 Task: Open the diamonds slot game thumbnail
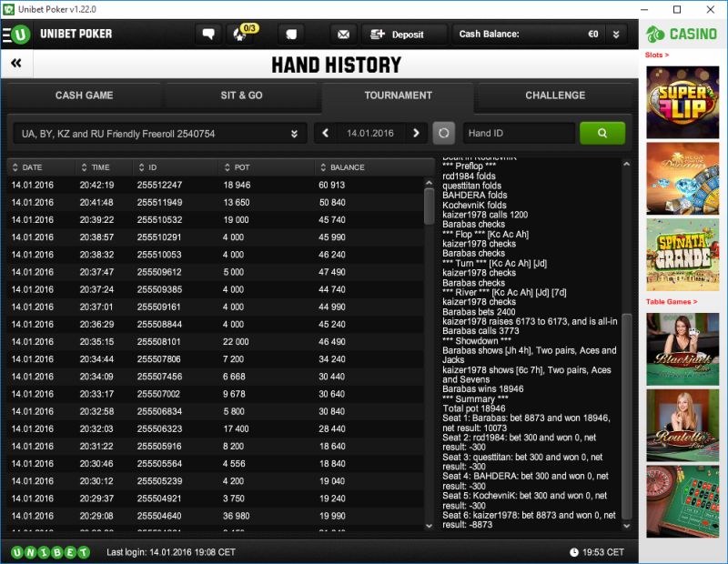pos(682,178)
